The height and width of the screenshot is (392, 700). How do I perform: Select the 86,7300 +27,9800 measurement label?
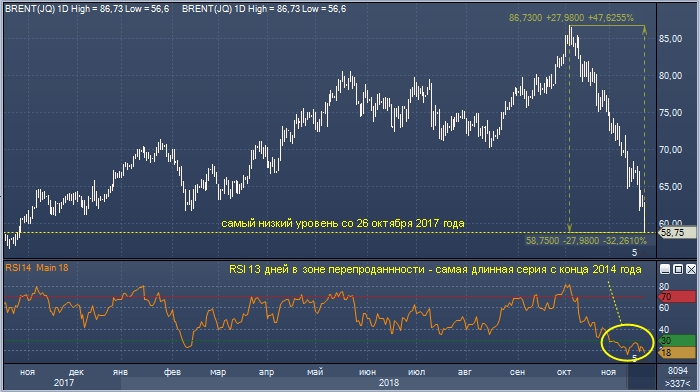[571, 17]
